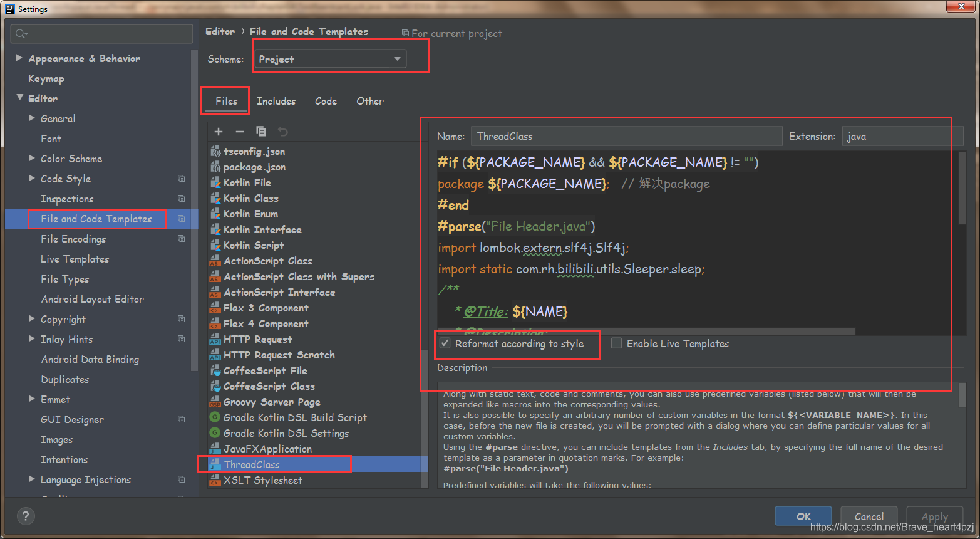Click the reset to default undo icon
The width and height of the screenshot is (980, 539).
(283, 132)
